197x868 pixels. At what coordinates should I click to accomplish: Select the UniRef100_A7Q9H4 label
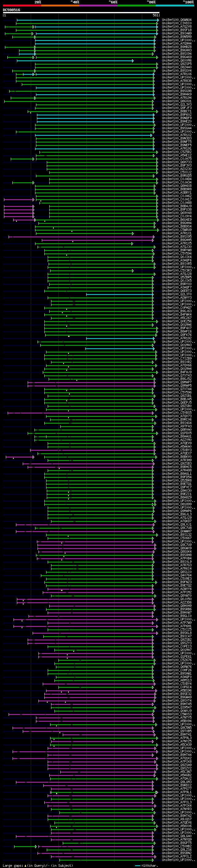177,43
